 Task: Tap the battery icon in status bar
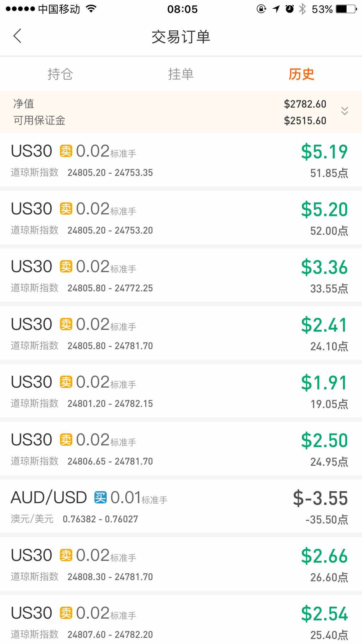346,9
